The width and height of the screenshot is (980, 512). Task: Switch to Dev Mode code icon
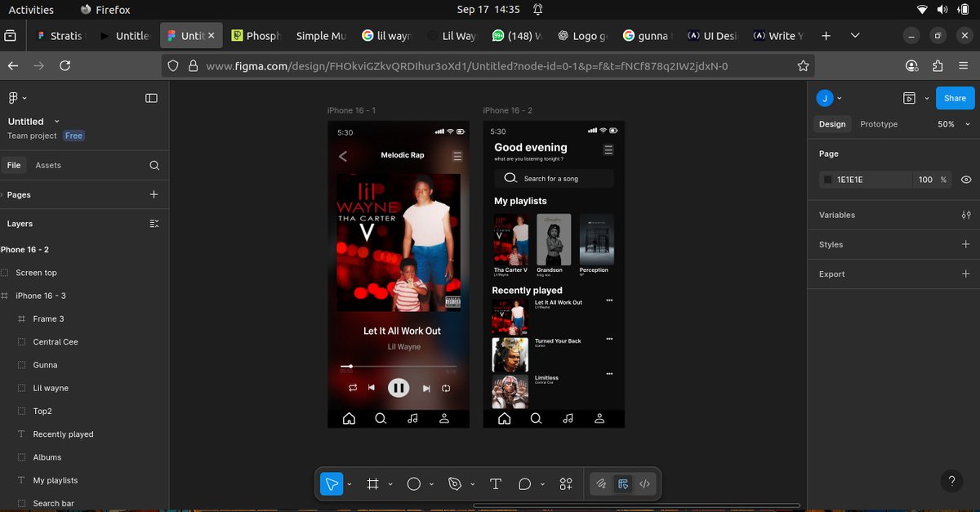tap(644, 484)
